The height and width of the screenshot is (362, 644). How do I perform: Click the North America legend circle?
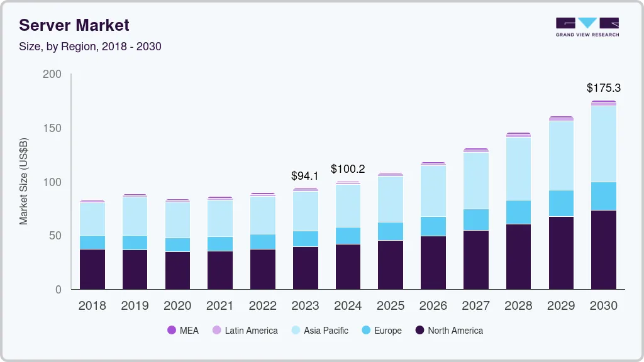coord(419,330)
